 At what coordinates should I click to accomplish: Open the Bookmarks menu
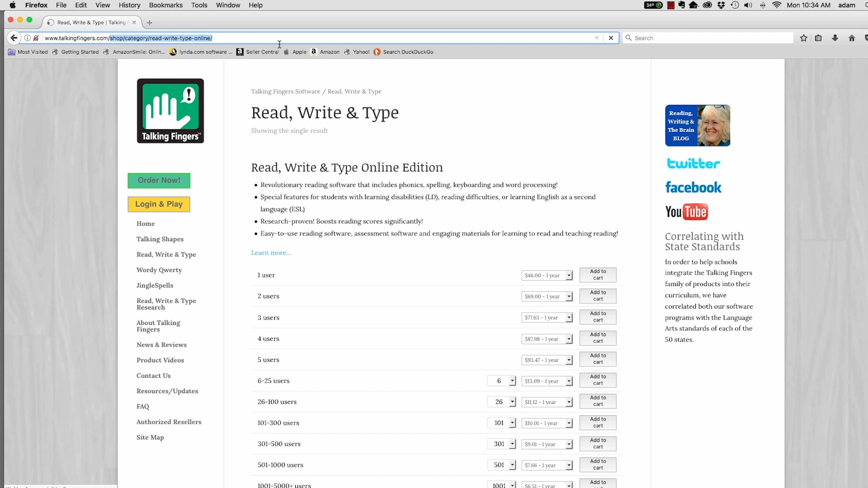tap(166, 5)
